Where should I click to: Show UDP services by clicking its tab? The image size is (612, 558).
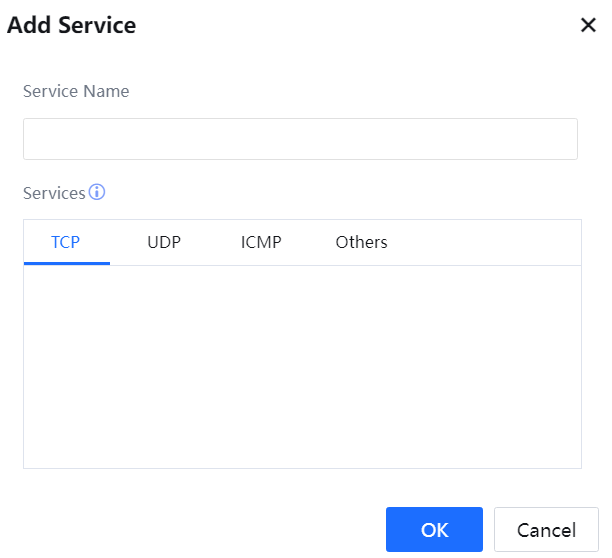coord(164,242)
